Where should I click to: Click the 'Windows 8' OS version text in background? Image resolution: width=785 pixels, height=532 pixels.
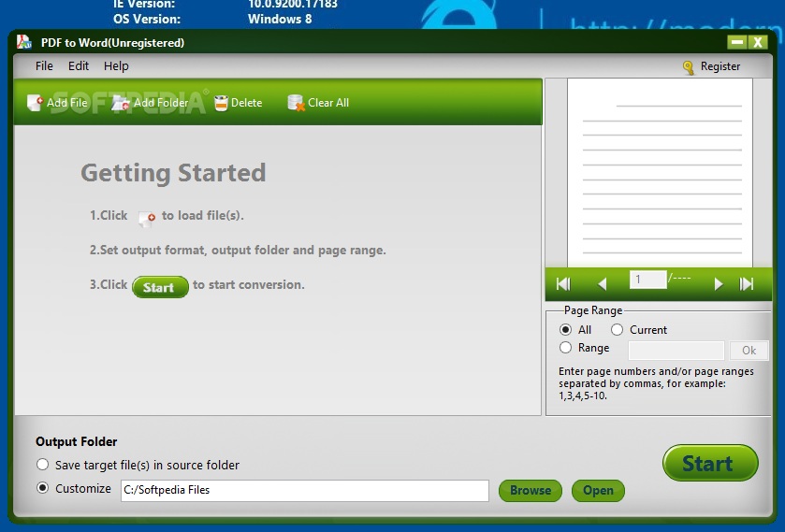[x=280, y=19]
